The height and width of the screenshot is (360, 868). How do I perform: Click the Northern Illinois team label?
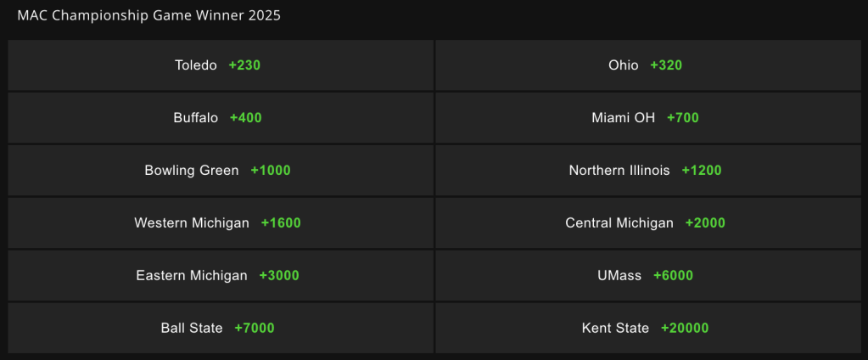(x=619, y=171)
